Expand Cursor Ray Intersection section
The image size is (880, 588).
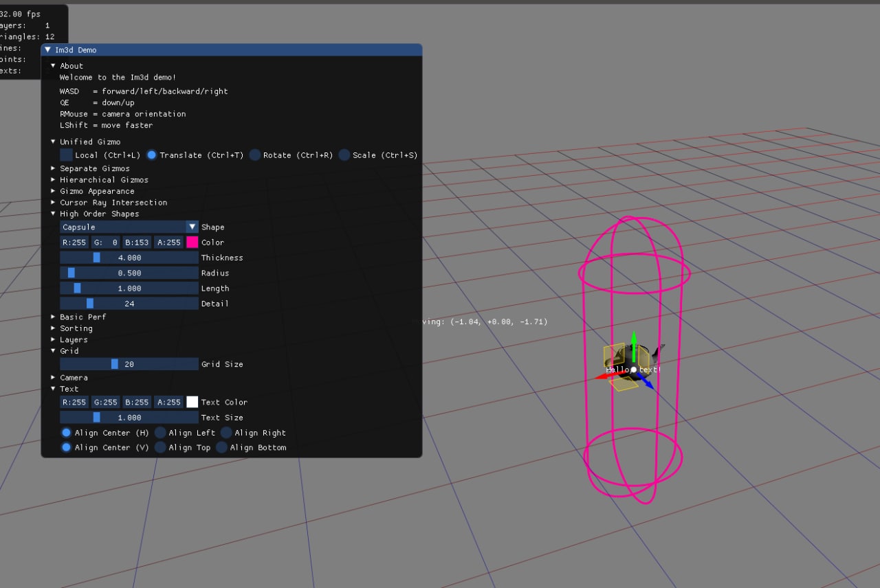coord(53,203)
